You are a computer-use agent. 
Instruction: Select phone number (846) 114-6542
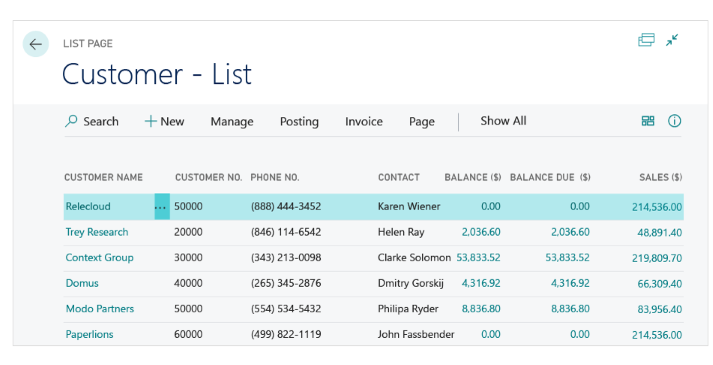[286, 232]
